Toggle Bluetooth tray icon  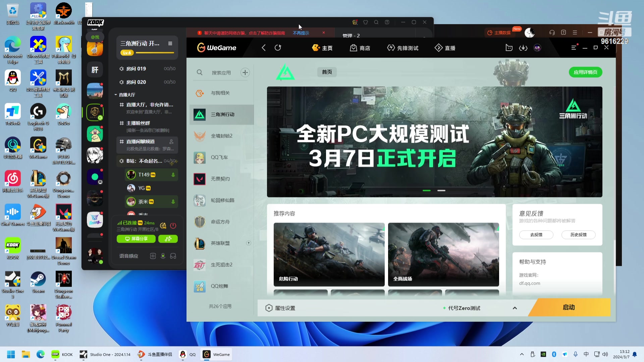[x=554, y=354]
